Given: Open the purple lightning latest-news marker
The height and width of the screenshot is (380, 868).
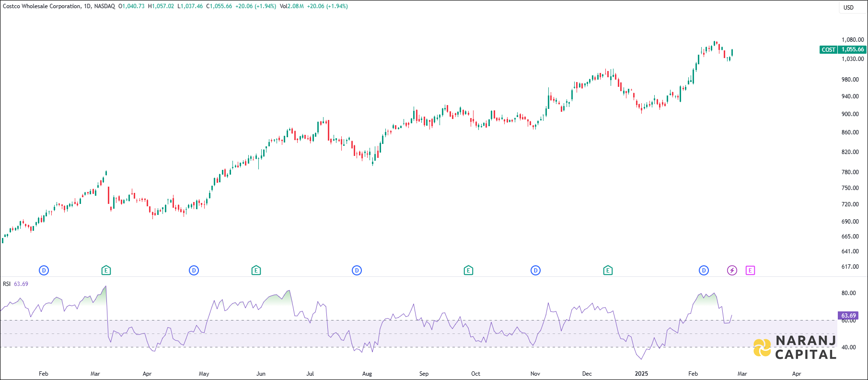Looking at the screenshot, I should click(x=732, y=271).
